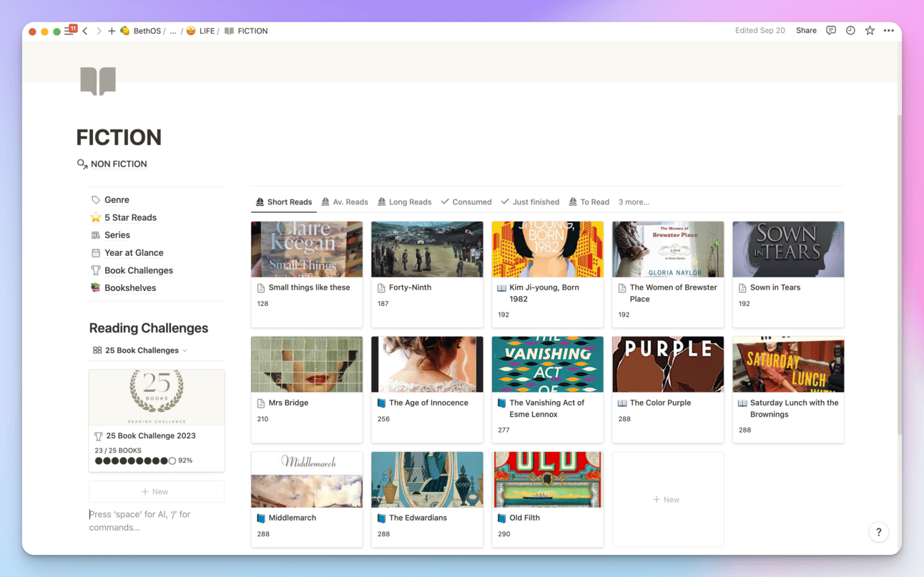Go forward with the right arrow

click(99, 31)
